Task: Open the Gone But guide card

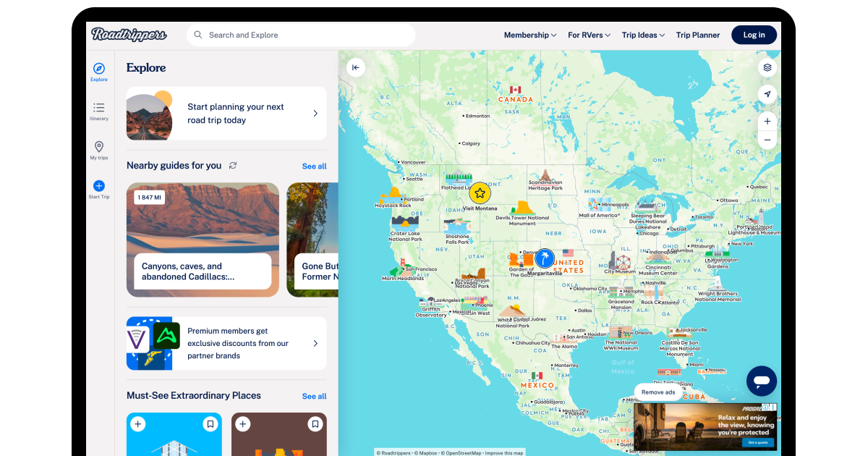Action: pos(312,240)
